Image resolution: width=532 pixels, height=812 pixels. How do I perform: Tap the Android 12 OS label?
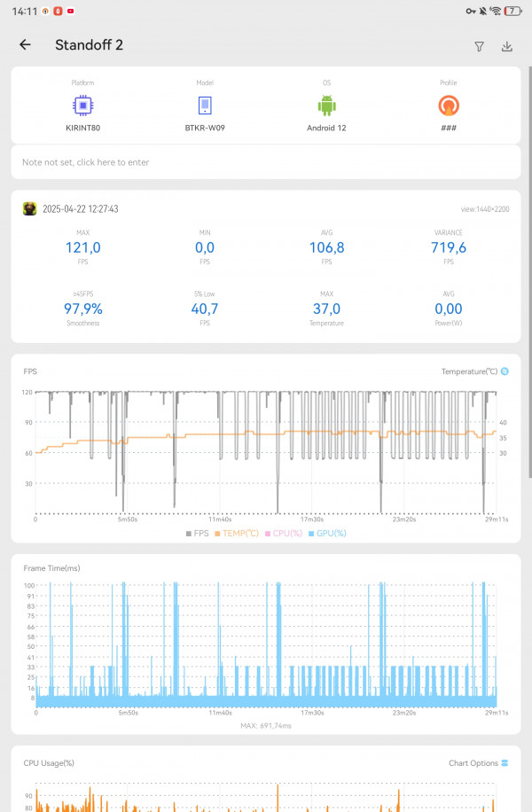326,128
